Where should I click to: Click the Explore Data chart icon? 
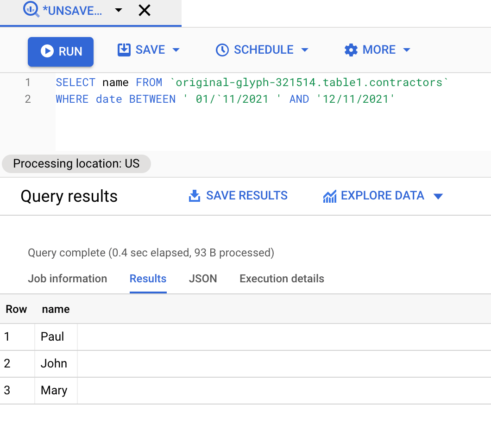(329, 195)
